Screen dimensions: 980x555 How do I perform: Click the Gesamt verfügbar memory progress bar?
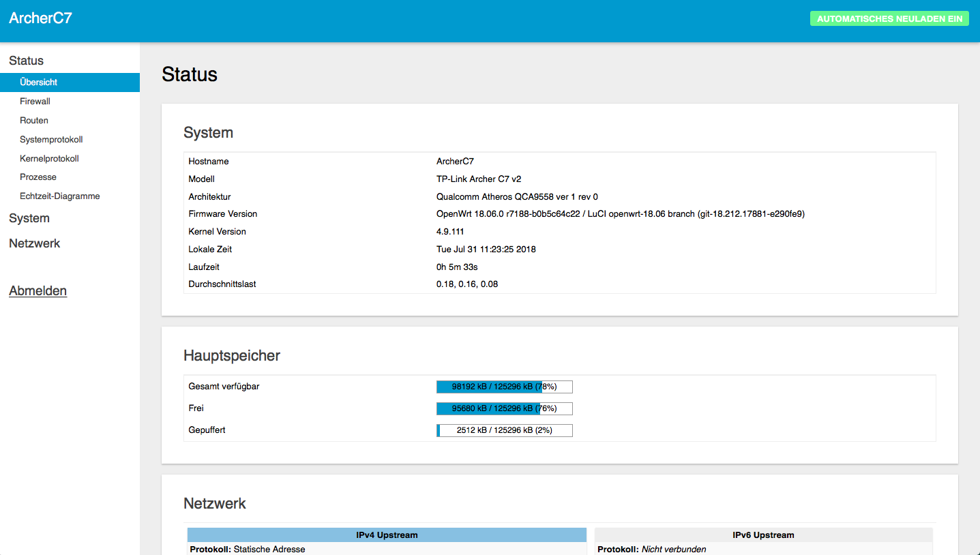(x=505, y=387)
